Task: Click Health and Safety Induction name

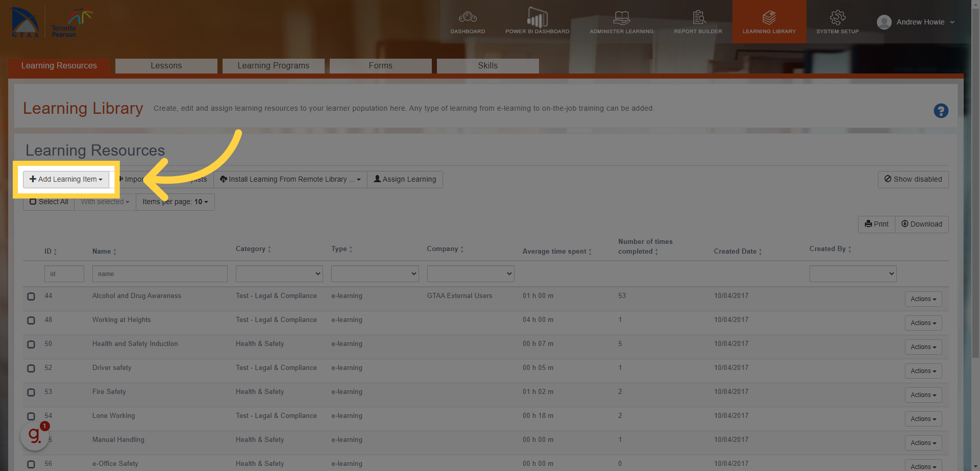Action: (135, 344)
